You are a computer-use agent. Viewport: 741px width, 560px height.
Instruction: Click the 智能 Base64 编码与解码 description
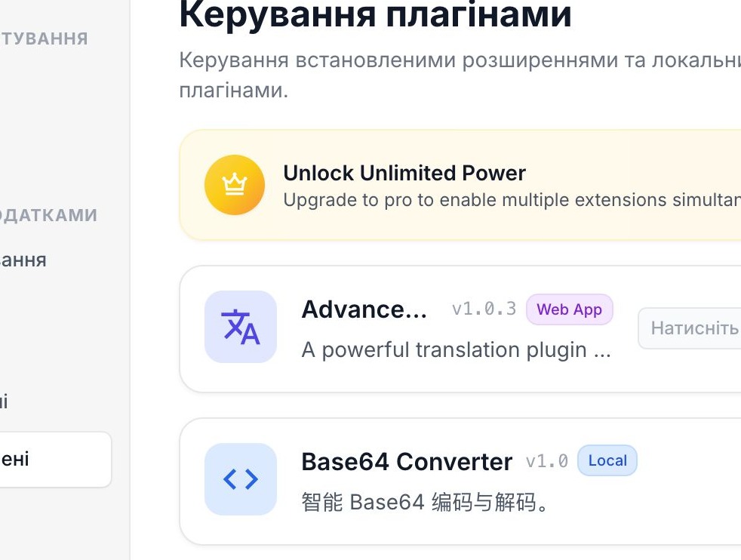coord(425,502)
